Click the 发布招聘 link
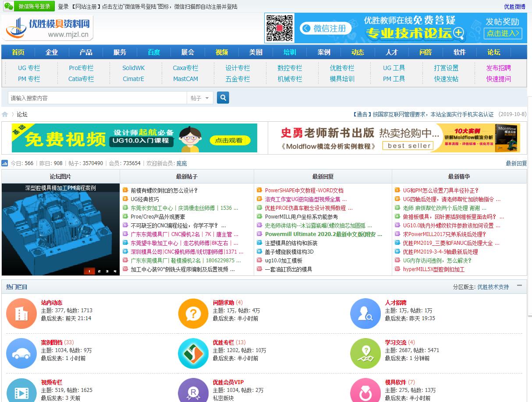The image size is (532, 402). click(499, 68)
